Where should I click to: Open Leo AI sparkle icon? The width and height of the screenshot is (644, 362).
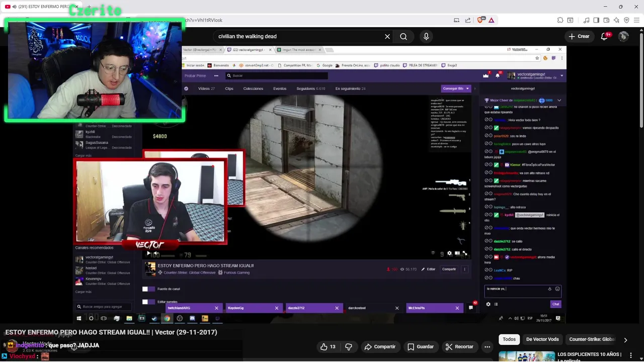click(616, 20)
